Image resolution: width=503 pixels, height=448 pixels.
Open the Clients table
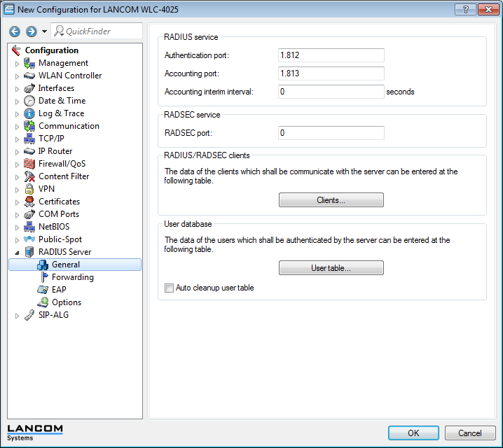[331, 200]
